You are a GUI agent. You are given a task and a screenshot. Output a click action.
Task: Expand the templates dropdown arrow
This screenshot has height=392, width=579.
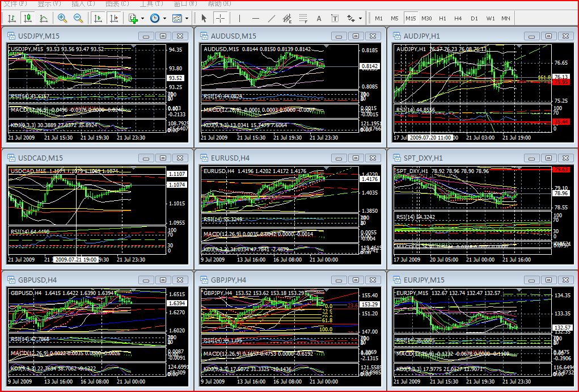(187, 18)
